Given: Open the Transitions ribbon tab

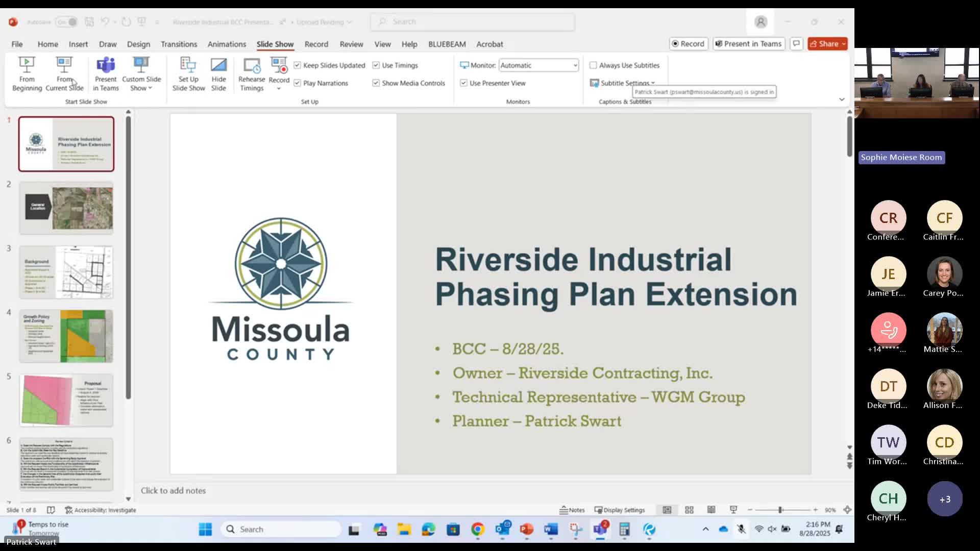Looking at the screenshot, I should pyautogui.click(x=179, y=44).
